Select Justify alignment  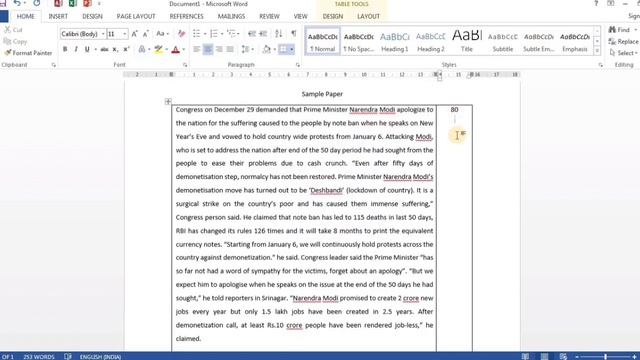(x=230, y=49)
